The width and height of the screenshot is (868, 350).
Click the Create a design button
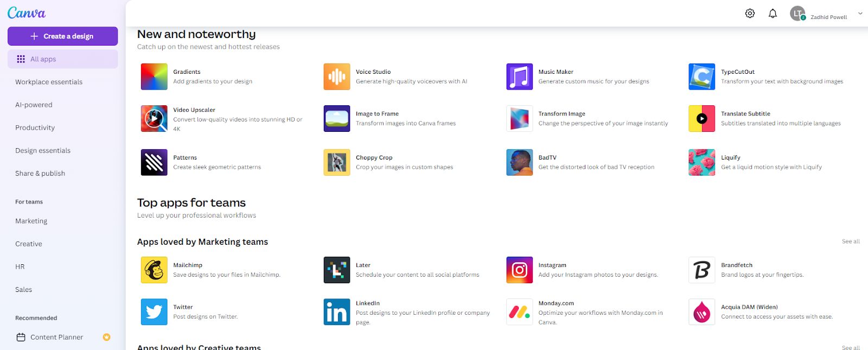click(62, 36)
